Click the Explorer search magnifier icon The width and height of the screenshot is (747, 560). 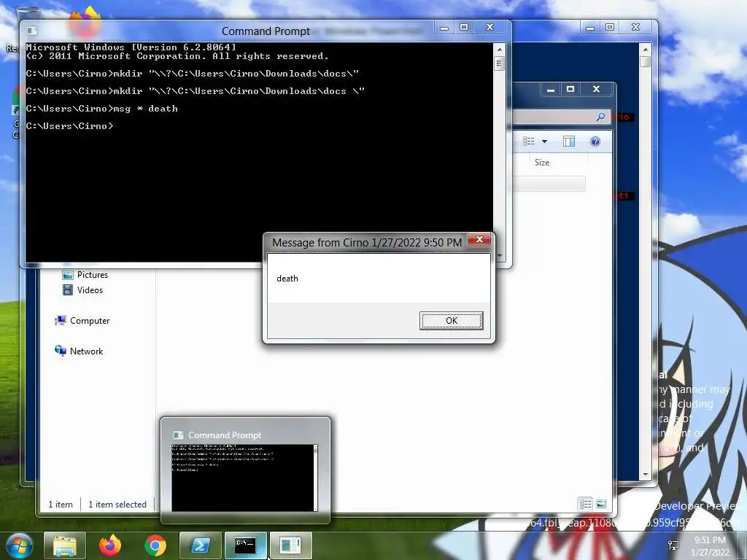pyautogui.click(x=601, y=117)
